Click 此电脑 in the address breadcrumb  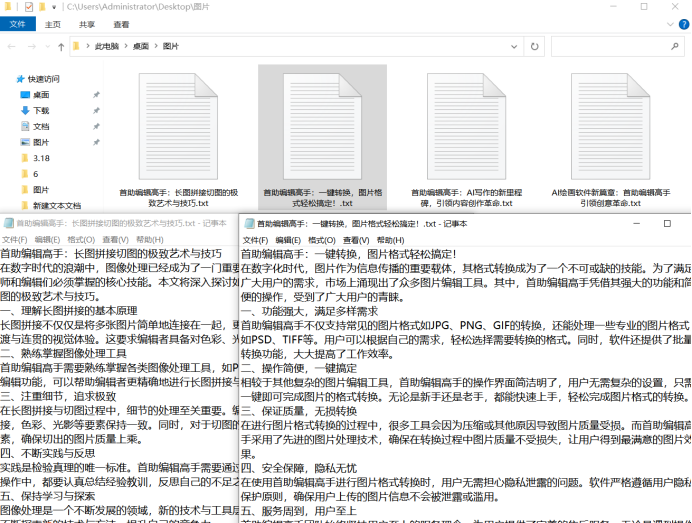click(107, 46)
